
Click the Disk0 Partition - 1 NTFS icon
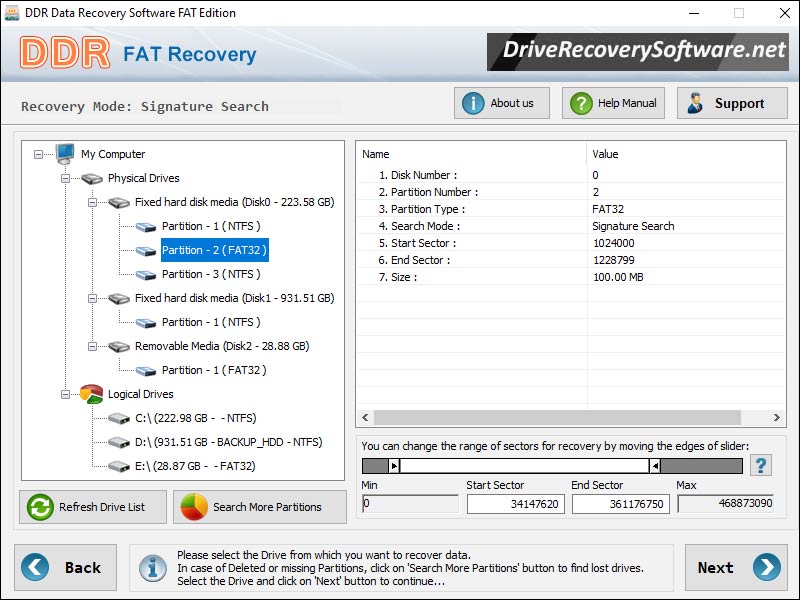click(x=146, y=227)
